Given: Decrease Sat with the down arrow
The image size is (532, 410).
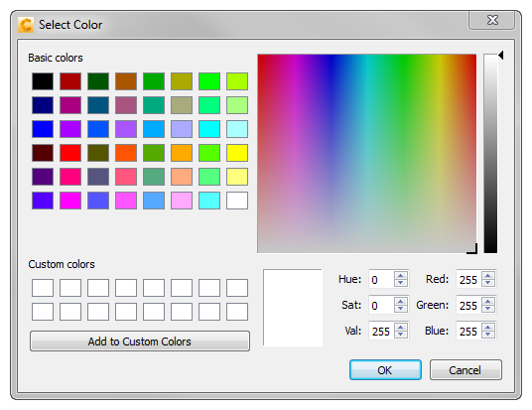Looking at the screenshot, I should click(401, 309).
